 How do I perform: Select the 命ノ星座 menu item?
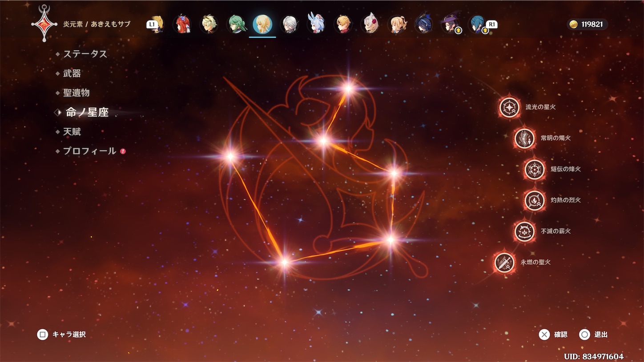(87, 112)
